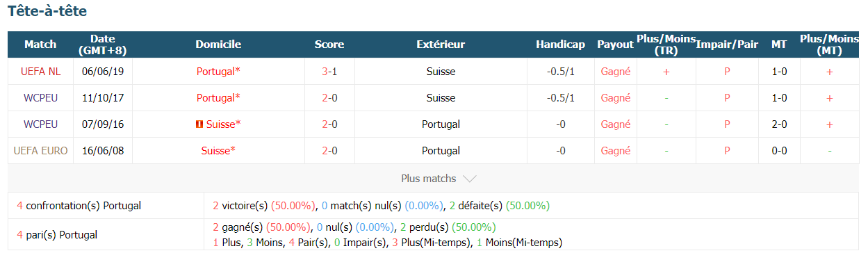Open Portugal home team in 11/10/17 row
Image resolution: width=868 pixels, height=260 pixels.
pyautogui.click(x=218, y=98)
